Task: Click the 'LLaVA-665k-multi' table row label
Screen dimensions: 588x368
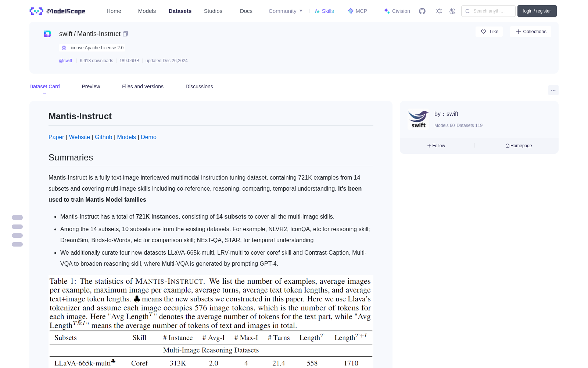Action: 85,363
